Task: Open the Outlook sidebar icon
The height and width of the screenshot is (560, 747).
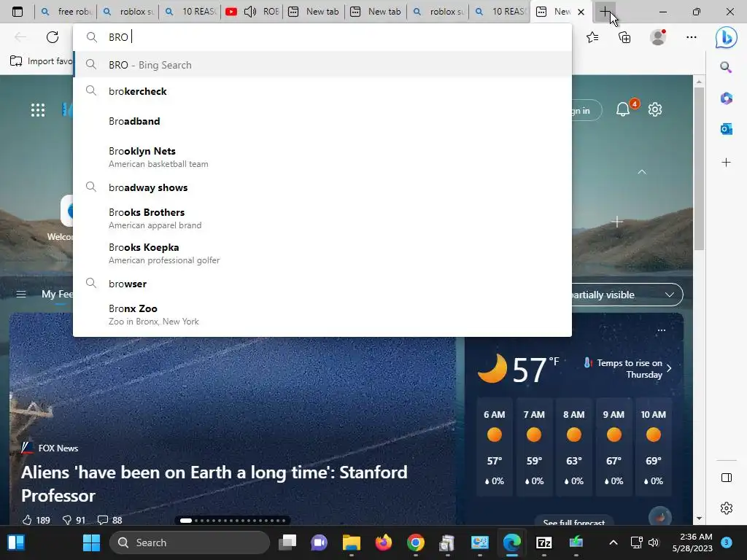Action: pos(726,128)
